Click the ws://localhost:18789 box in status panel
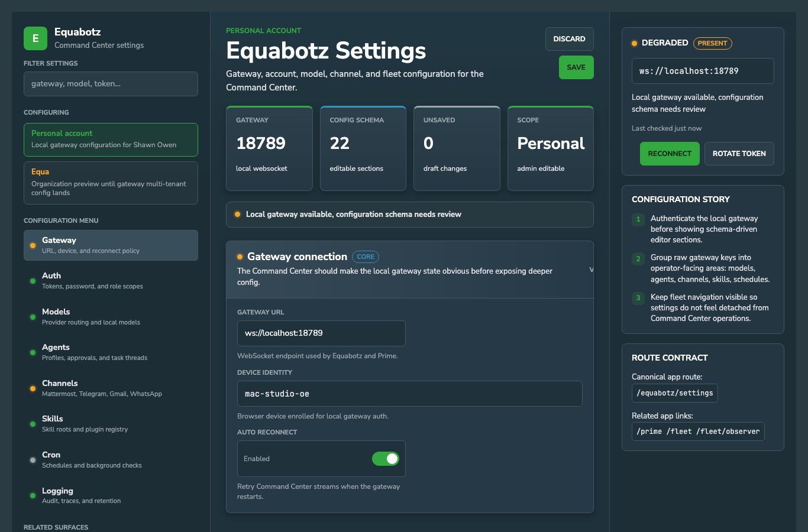The width and height of the screenshot is (808, 532). click(x=703, y=71)
